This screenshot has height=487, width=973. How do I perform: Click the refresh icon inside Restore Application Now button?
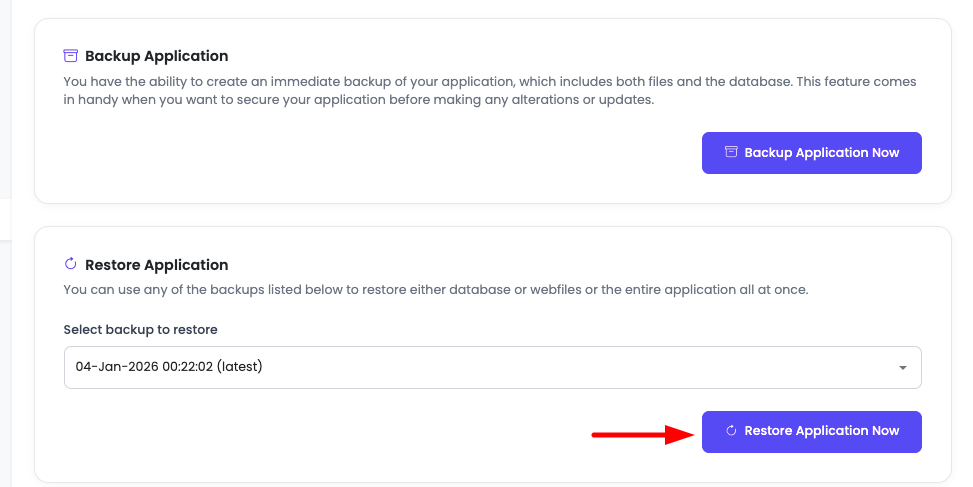(x=731, y=431)
